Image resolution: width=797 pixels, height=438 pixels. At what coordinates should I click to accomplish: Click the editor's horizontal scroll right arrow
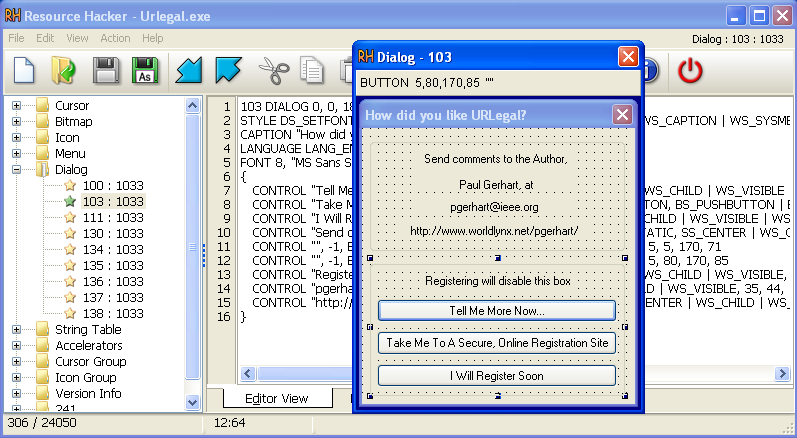[782, 374]
